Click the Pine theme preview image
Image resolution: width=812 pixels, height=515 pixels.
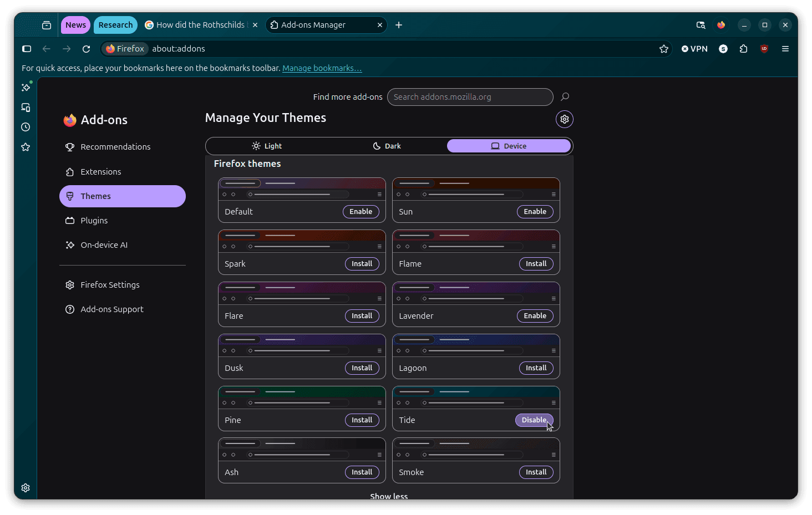(302, 397)
